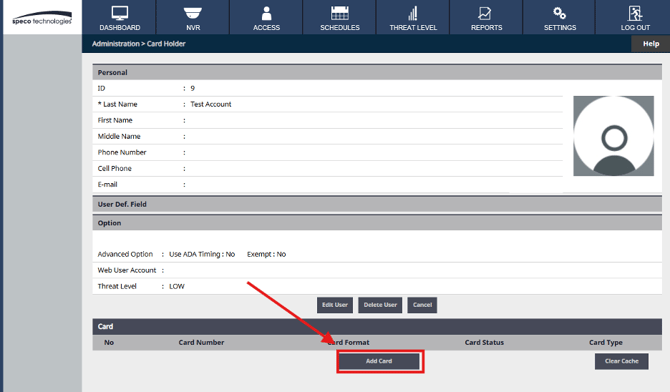Click the Log Out exit icon
The image size is (670, 392).
(x=635, y=13)
